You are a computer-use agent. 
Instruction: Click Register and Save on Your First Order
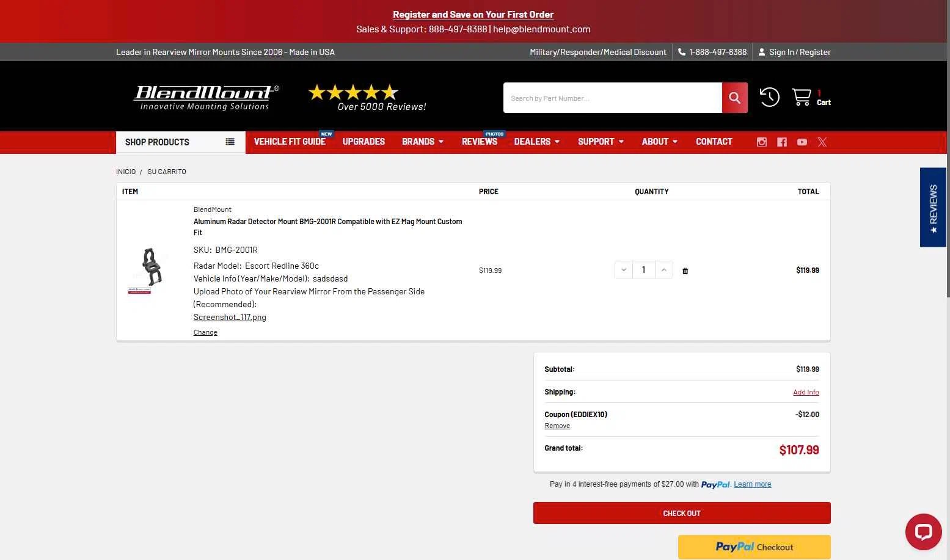tap(473, 15)
